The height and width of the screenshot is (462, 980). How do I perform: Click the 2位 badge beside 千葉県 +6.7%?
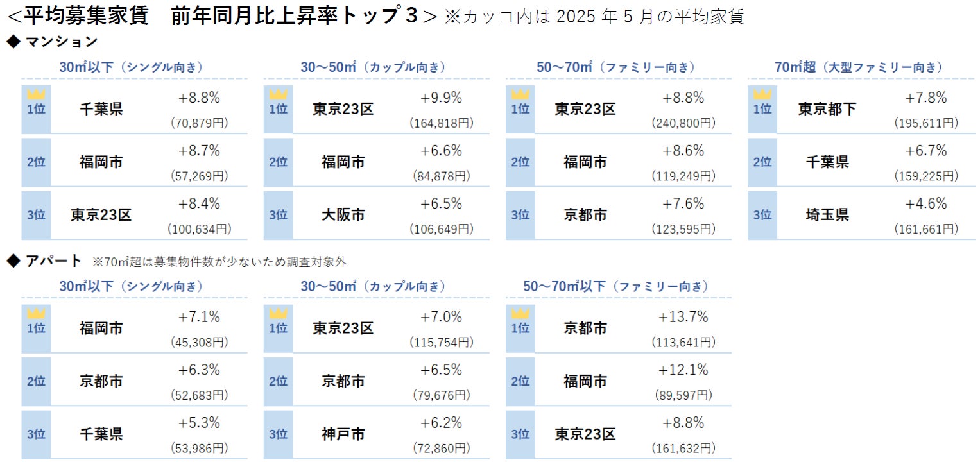[x=762, y=162]
